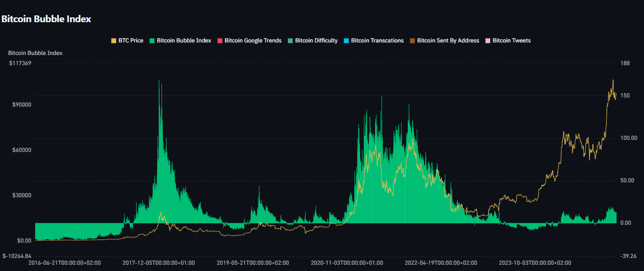This screenshot has height=271, width=644.
Task: Toggle the Bitcoin Difficulty legend text
Action: pos(316,41)
